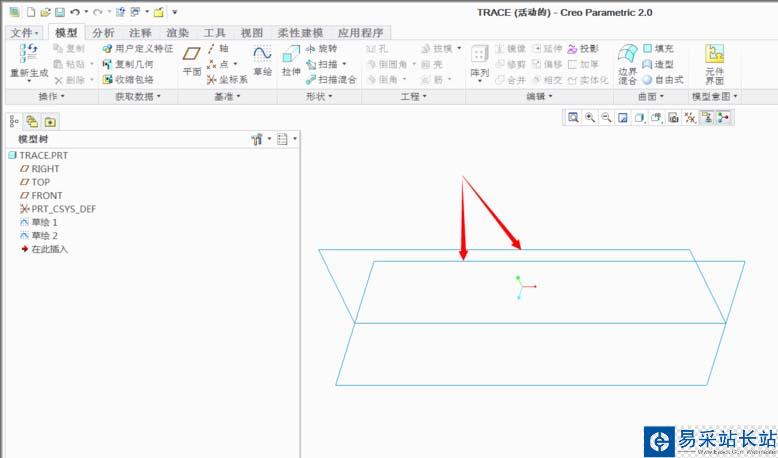Select 草绘 2 in model tree

39,236
